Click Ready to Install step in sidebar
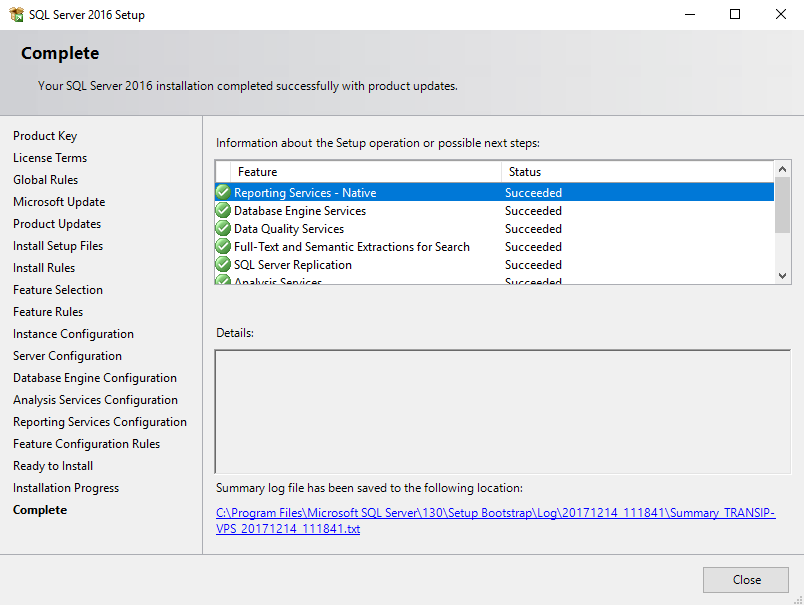The width and height of the screenshot is (804, 605). pos(53,466)
